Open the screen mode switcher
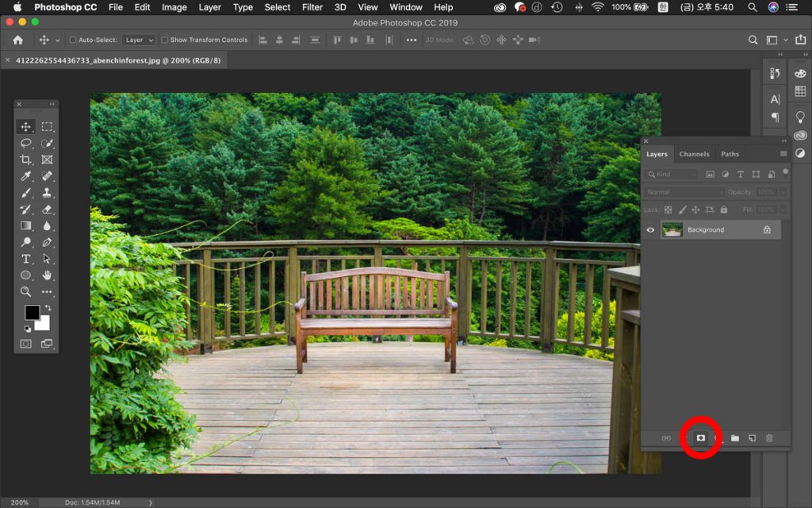This screenshot has width=812, height=508. click(x=47, y=344)
